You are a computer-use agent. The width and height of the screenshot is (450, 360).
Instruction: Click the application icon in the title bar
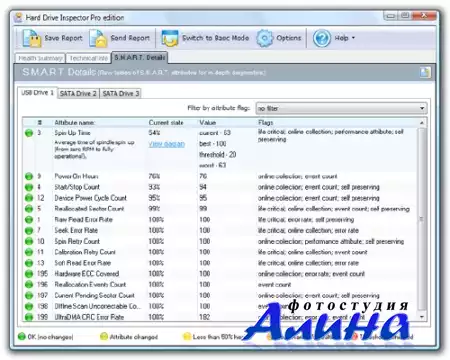pos(18,17)
